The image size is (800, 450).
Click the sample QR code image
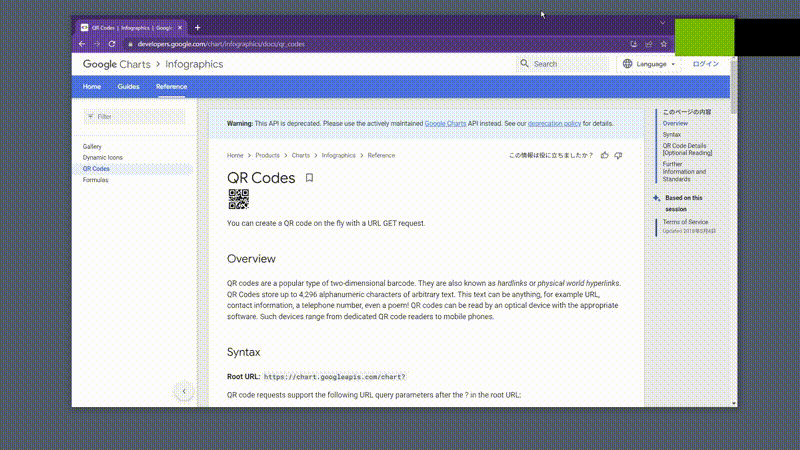238,199
